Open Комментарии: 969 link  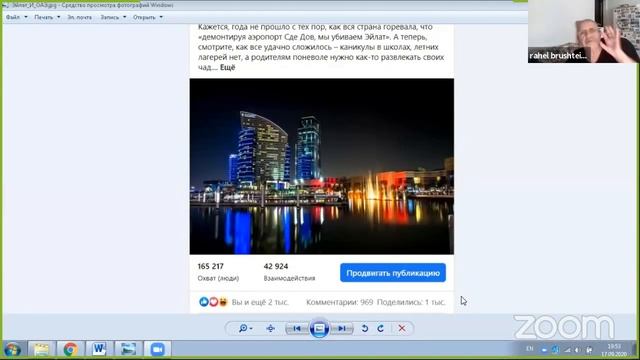(340, 302)
